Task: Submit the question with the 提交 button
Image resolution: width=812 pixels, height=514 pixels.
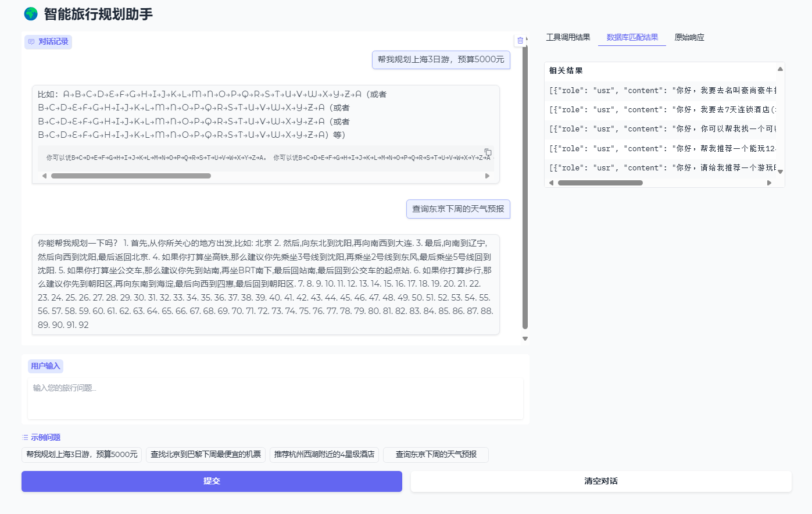Action: click(212, 481)
